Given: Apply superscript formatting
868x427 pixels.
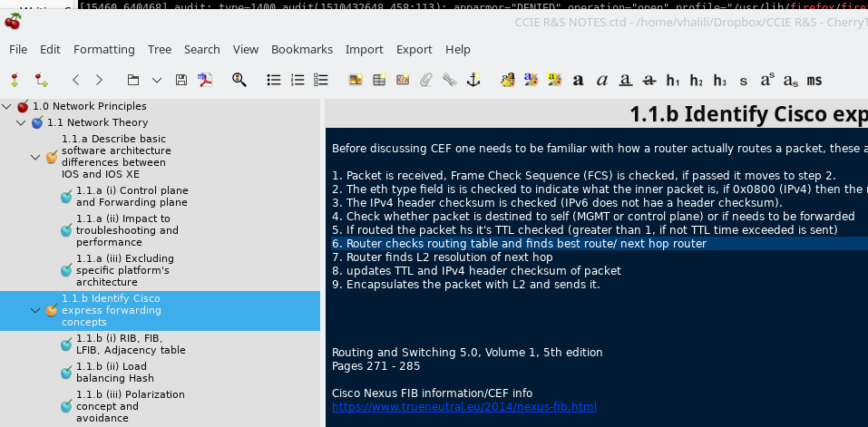Looking at the screenshot, I should (x=767, y=80).
